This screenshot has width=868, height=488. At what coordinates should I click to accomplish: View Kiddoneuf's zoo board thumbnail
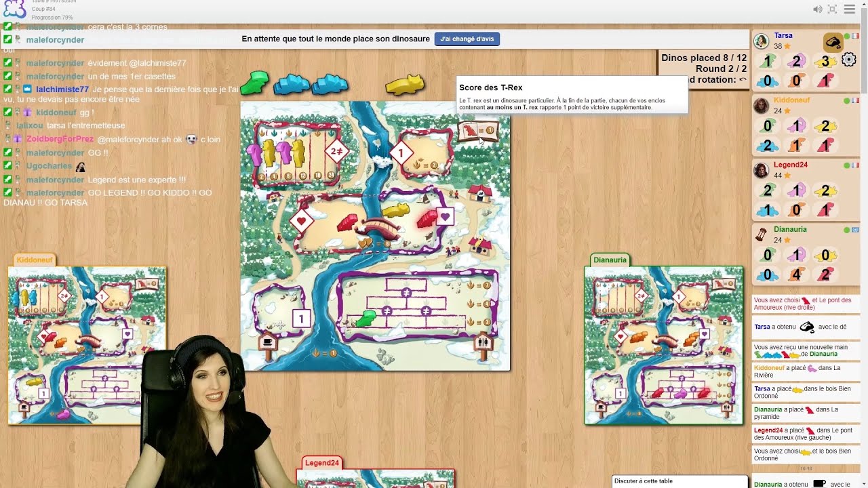(87, 345)
